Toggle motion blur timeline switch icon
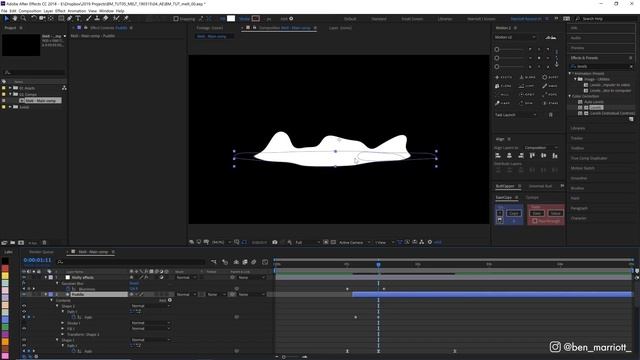Image resolution: width=640 pixels, height=360 pixels. click(254, 262)
